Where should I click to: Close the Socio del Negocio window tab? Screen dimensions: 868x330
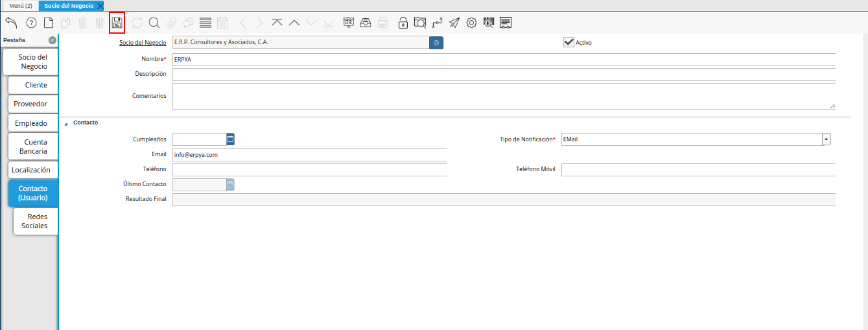[x=100, y=5]
